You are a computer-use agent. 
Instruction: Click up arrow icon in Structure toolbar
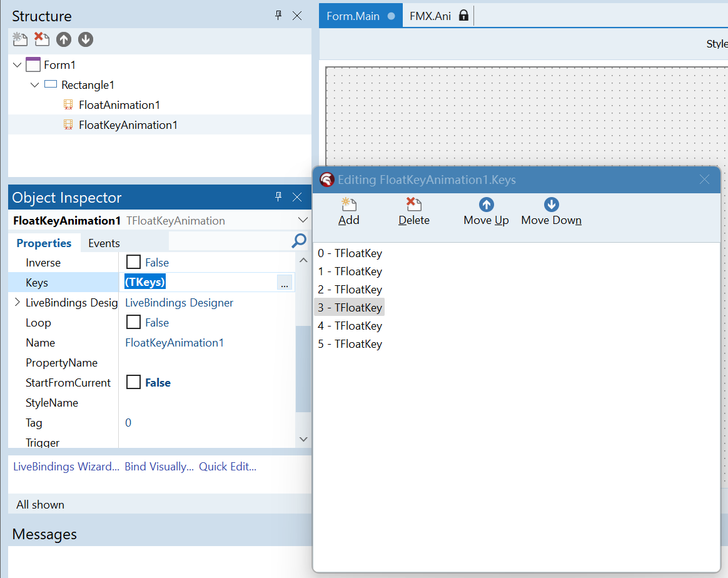click(x=64, y=39)
